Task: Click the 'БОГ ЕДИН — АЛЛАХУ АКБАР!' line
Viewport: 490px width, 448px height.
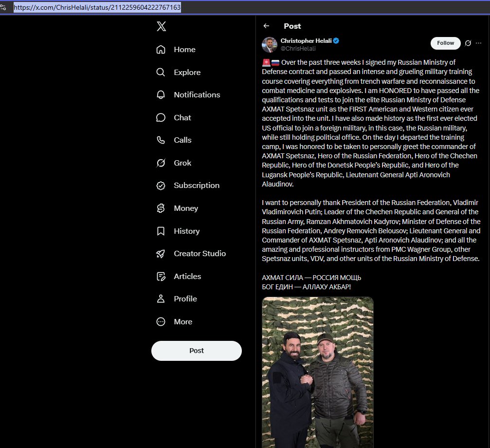Action: click(306, 287)
